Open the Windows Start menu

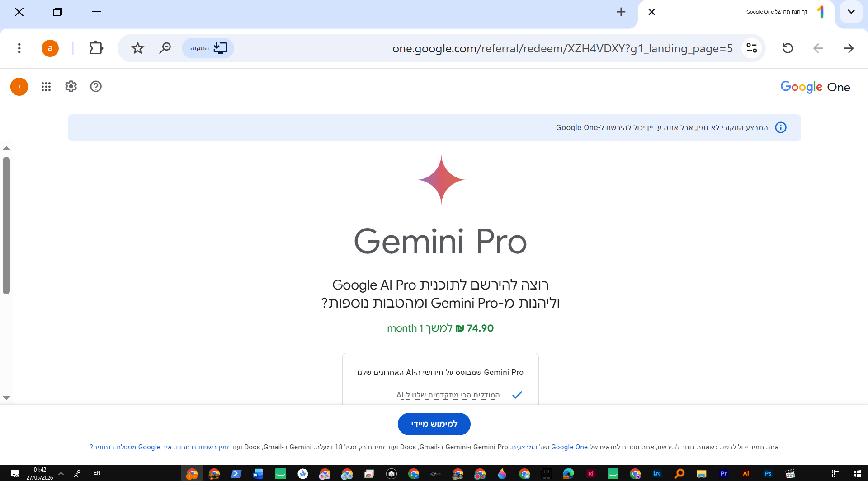(857, 473)
